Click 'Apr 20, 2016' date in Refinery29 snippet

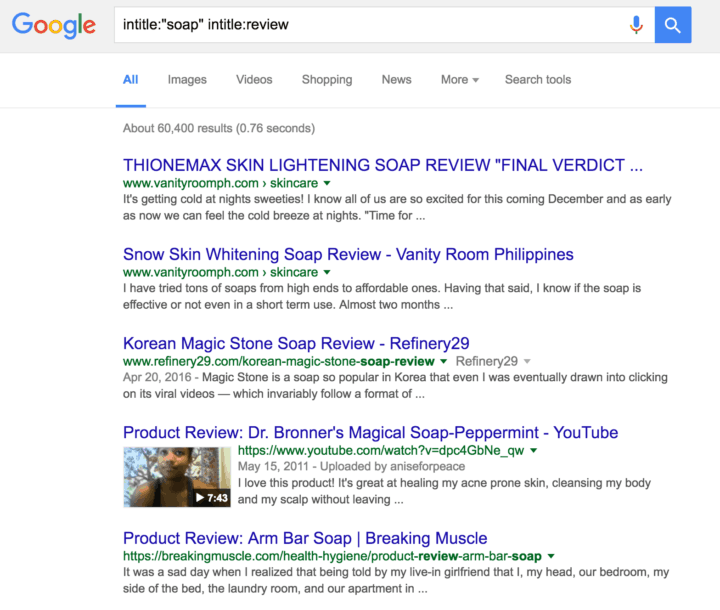click(157, 378)
